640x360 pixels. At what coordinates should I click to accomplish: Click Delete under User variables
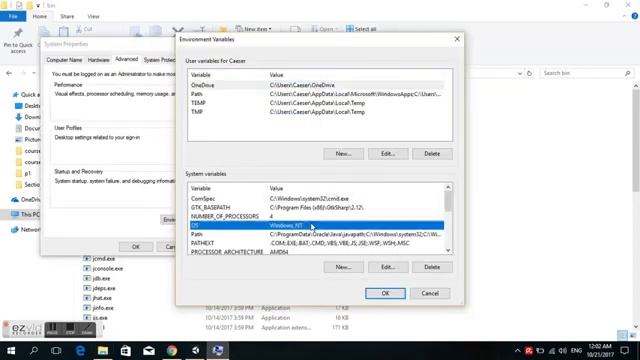(432, 154)
